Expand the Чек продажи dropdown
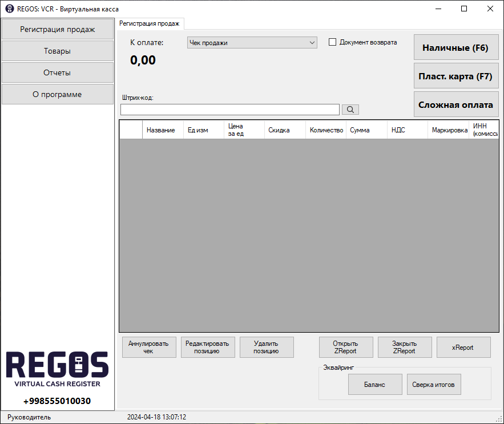 [x=312, y=43]
